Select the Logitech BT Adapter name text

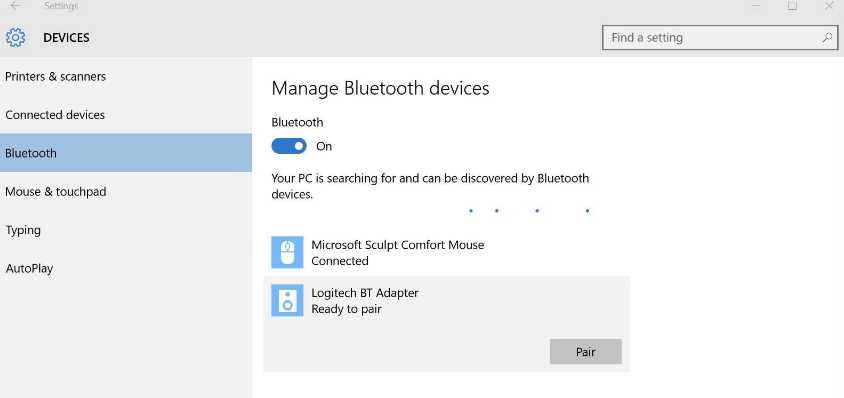365,293
